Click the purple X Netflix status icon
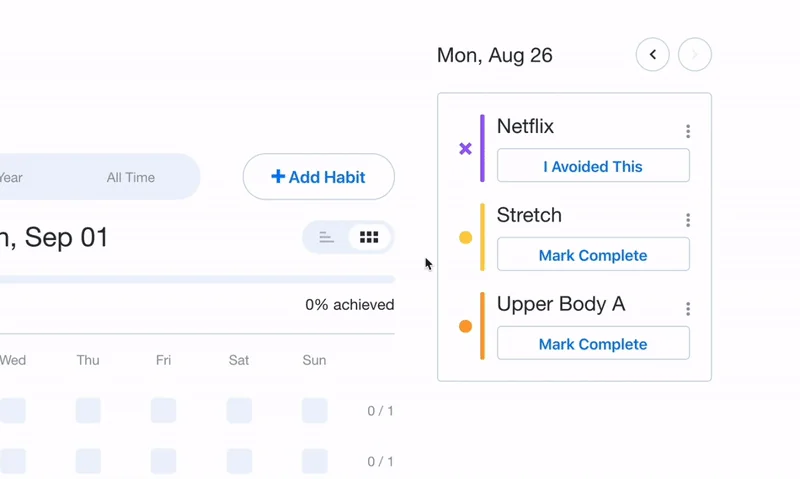800x479 pixels. (x=465, y=149)
